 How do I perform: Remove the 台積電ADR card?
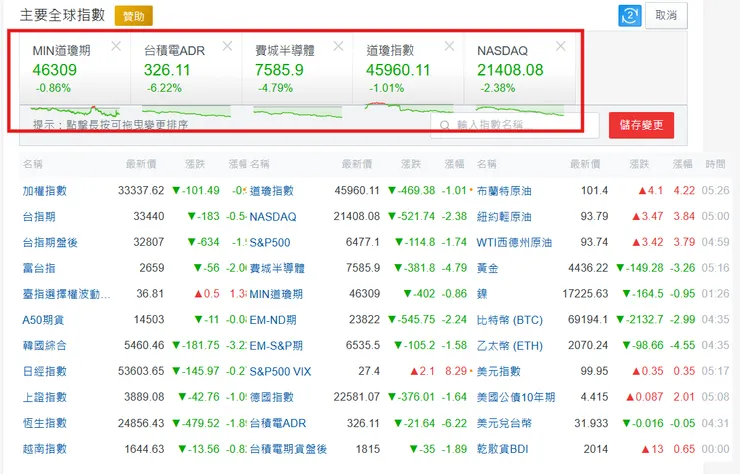click(x=227, y=46)
